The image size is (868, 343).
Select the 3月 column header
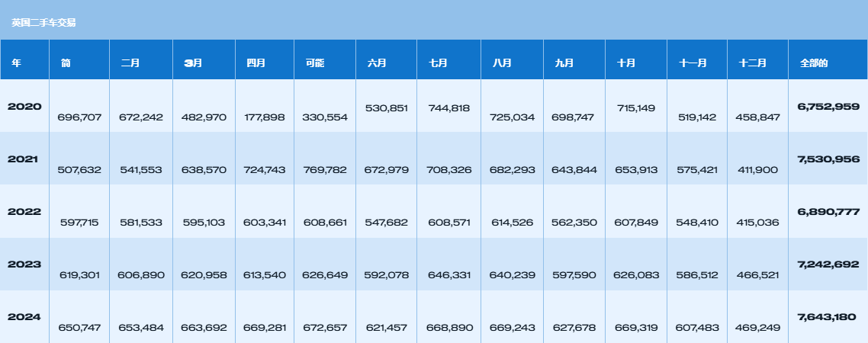pyautogui.click(x=193, y=63)
